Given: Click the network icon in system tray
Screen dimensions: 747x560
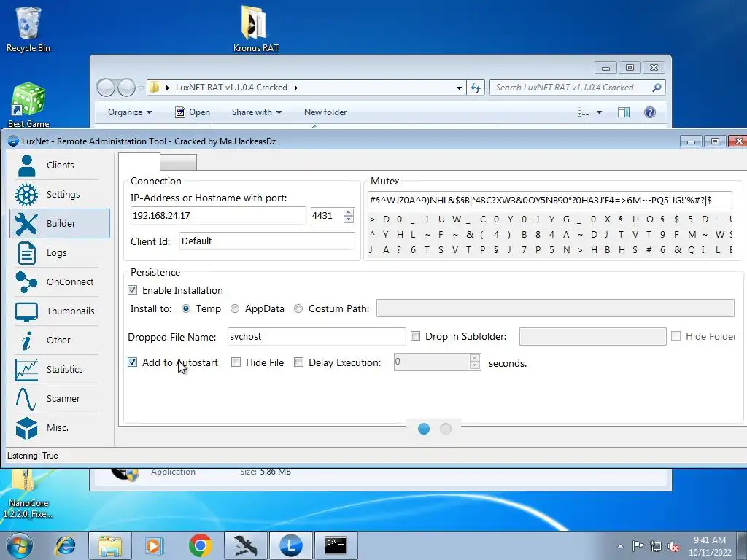Looking at the screenshot, I should coord(656,546).
